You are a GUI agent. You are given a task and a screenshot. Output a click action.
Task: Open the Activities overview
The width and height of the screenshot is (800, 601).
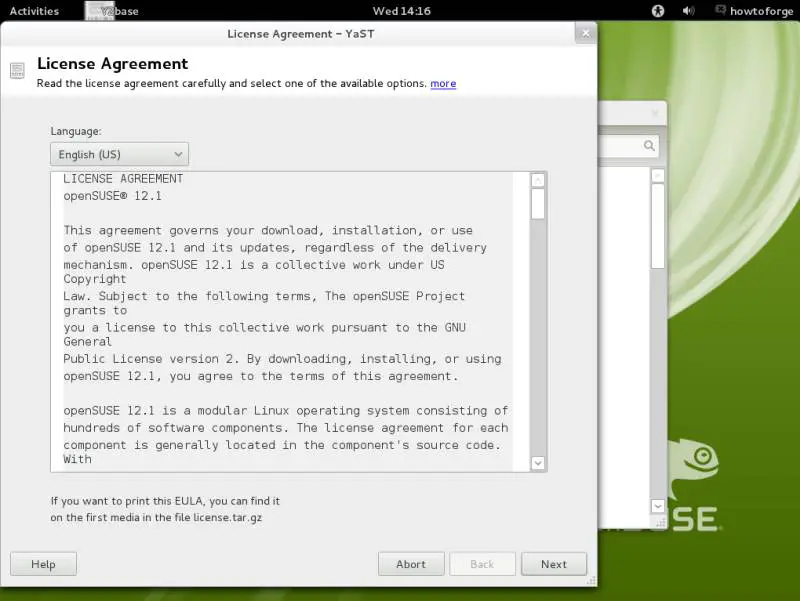[x=34, y=11]
